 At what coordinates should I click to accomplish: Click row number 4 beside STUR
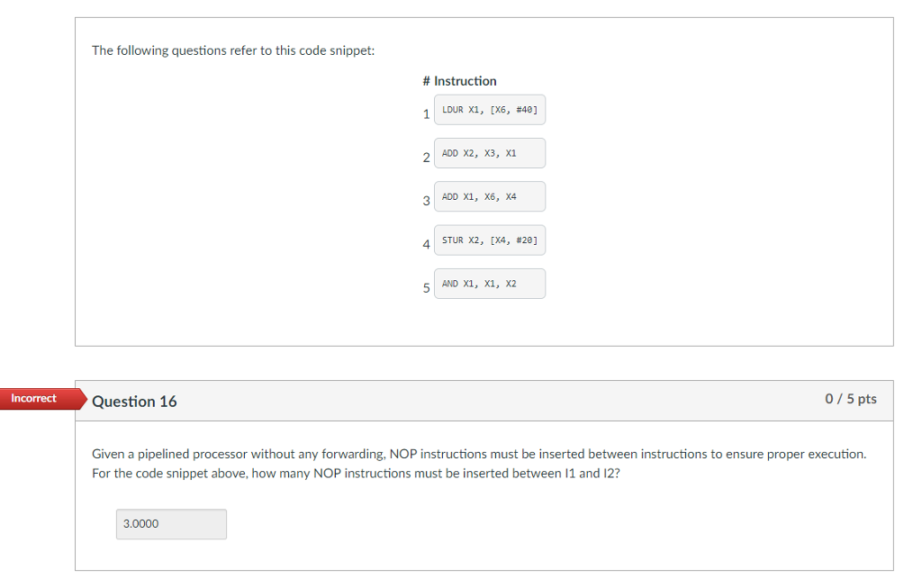coord(426,245)
